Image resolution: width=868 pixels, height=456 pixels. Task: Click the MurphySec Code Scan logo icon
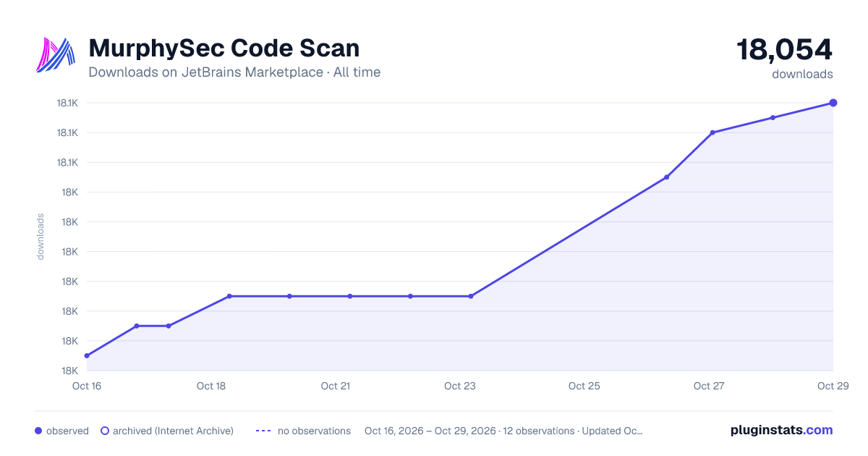[56, 55]
